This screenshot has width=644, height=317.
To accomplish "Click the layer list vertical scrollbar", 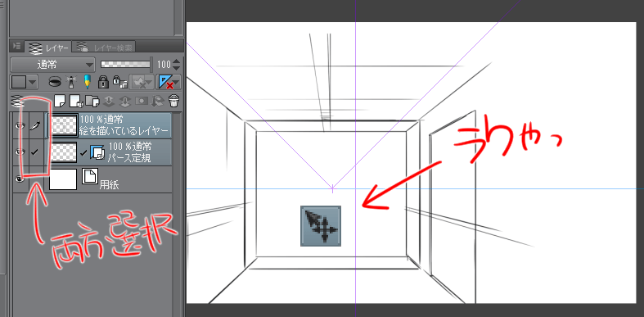I will coord(178,214).
